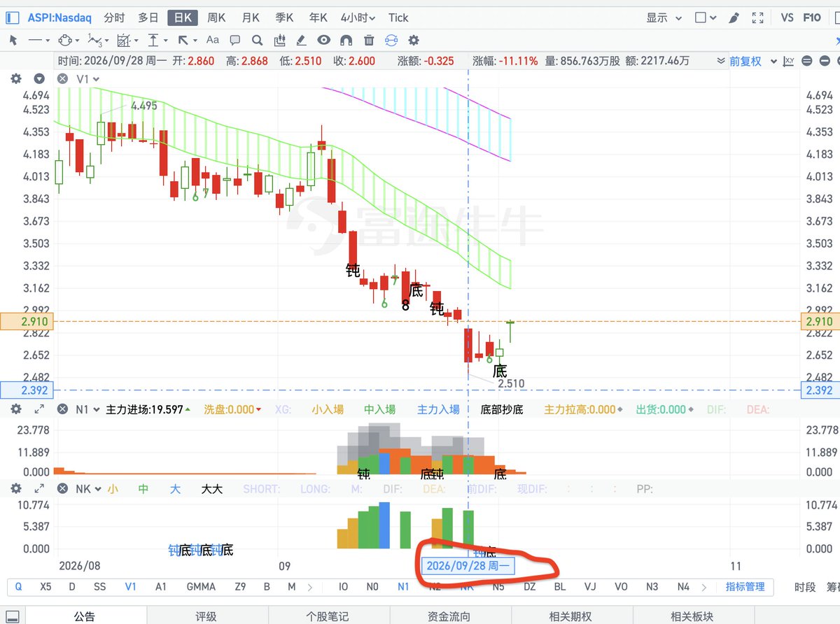
Task: Switch to 月K monthly chart
Action: [251, 17]
